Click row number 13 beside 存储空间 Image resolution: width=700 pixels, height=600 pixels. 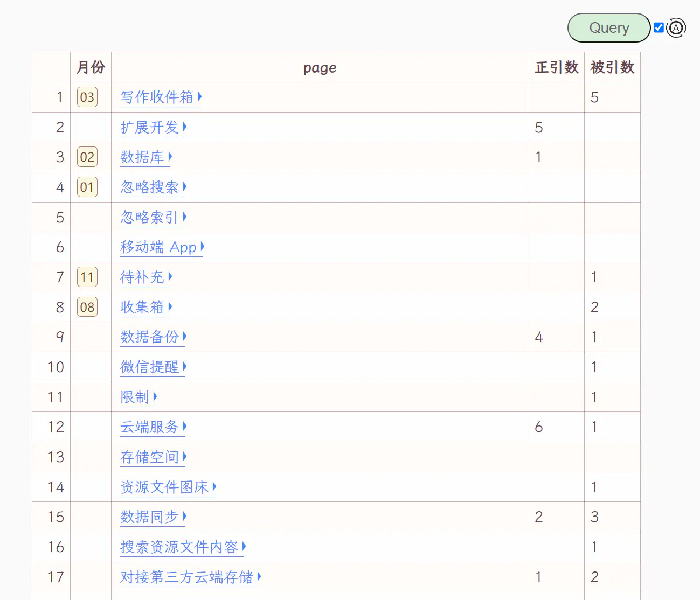tap(56, 457)
